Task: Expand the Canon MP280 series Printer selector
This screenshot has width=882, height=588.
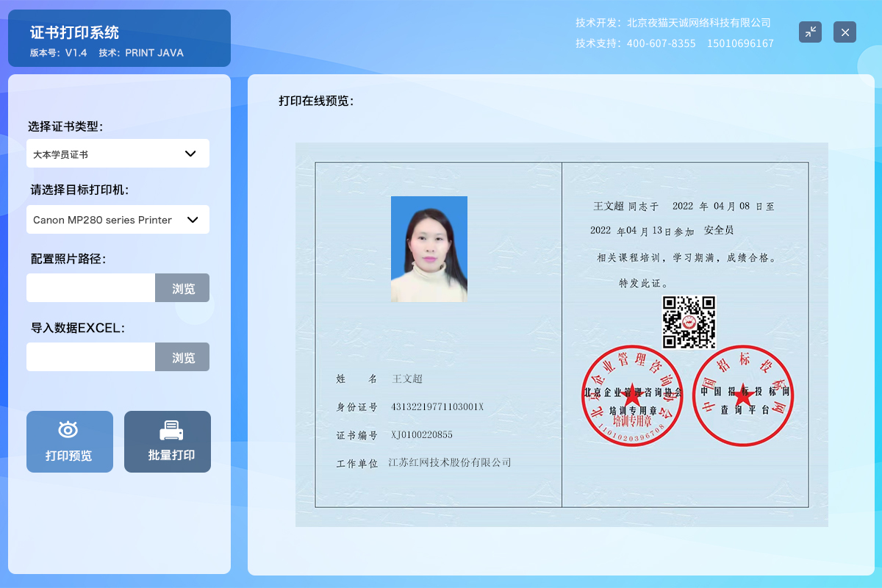Action: [118, 219]
